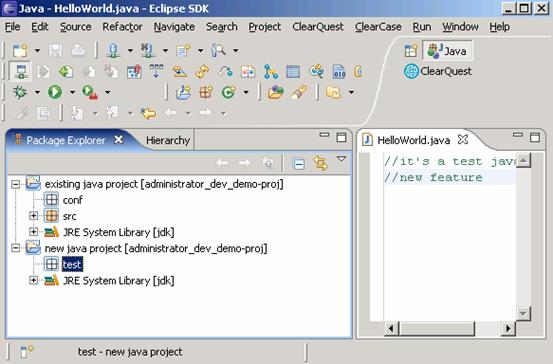
Task: Collapse the existing java project node
Action: [x=16, y=184]
